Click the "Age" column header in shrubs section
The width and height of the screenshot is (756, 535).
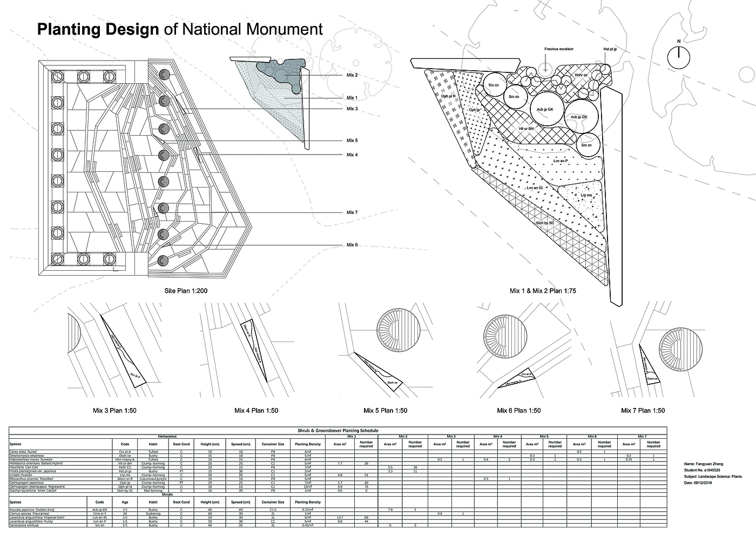[x=125, y=502]
